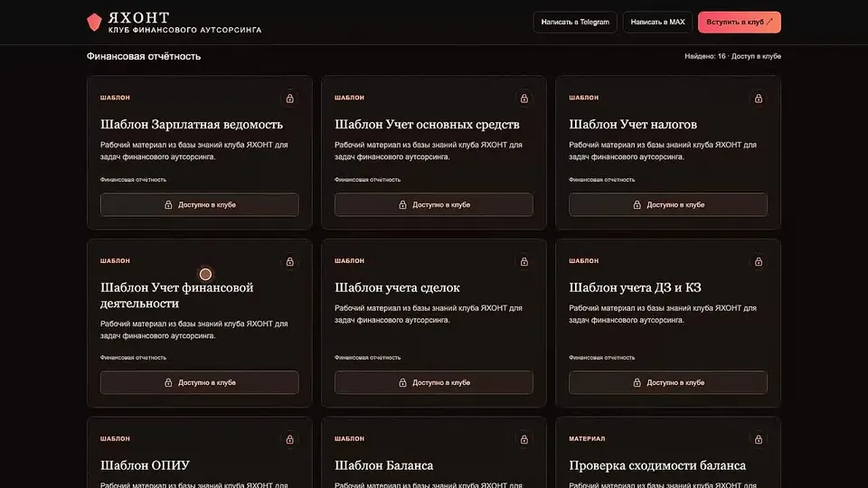
Task: Click Доступно в клубе under Учет основных средств
Action: pos(433,205)
